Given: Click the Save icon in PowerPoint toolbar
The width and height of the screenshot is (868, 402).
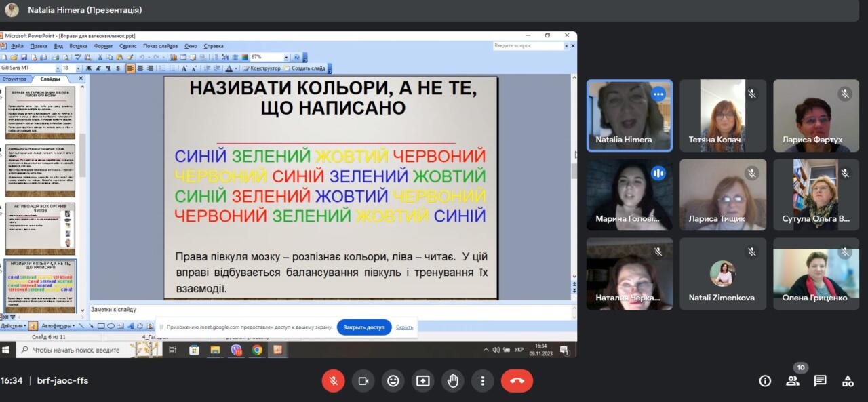Looking at the screenshot, I should (x=24, y=58).
